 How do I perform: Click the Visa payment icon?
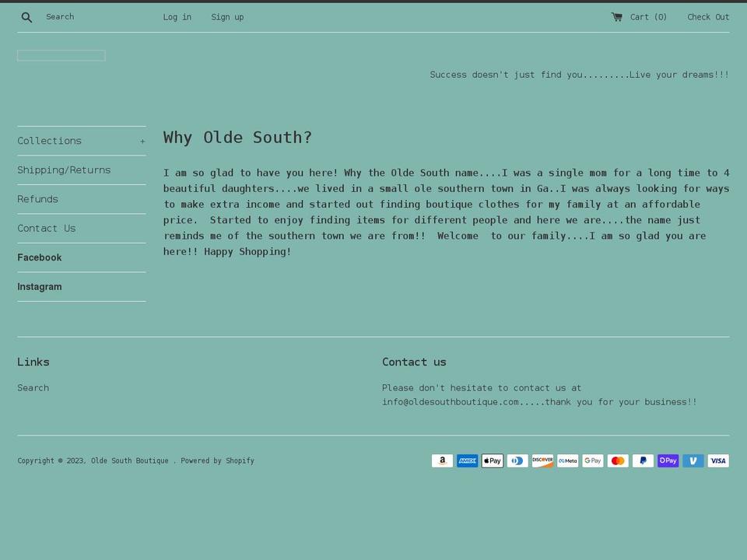[718, 460]
